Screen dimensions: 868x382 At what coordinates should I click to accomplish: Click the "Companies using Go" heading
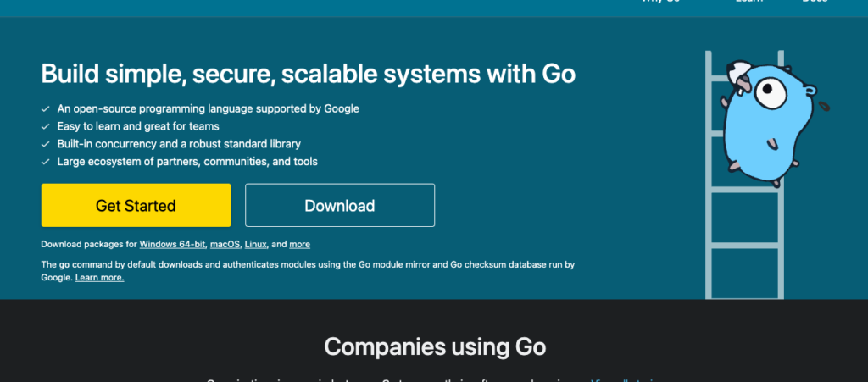[x=435, y=346]
